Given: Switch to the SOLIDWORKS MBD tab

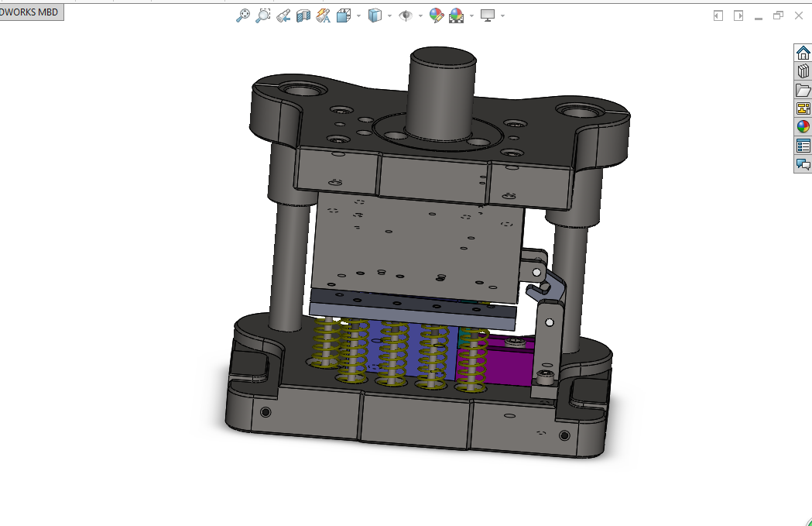Looking at the screenshot, I should click(x=31, y=12).
